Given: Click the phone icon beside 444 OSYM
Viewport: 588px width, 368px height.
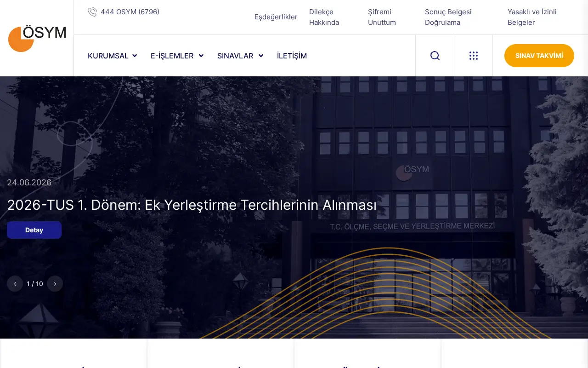Looking at the screenshot, I should coord(92,12).
